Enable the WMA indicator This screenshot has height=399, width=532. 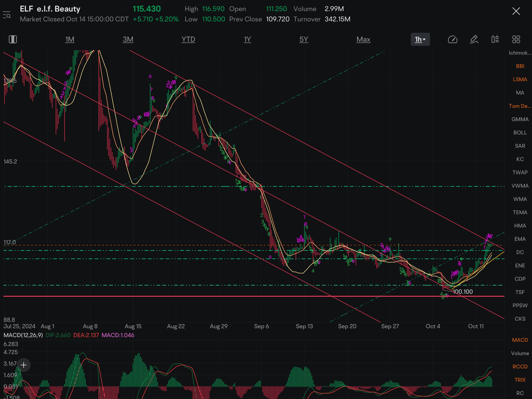click(520, 199)
